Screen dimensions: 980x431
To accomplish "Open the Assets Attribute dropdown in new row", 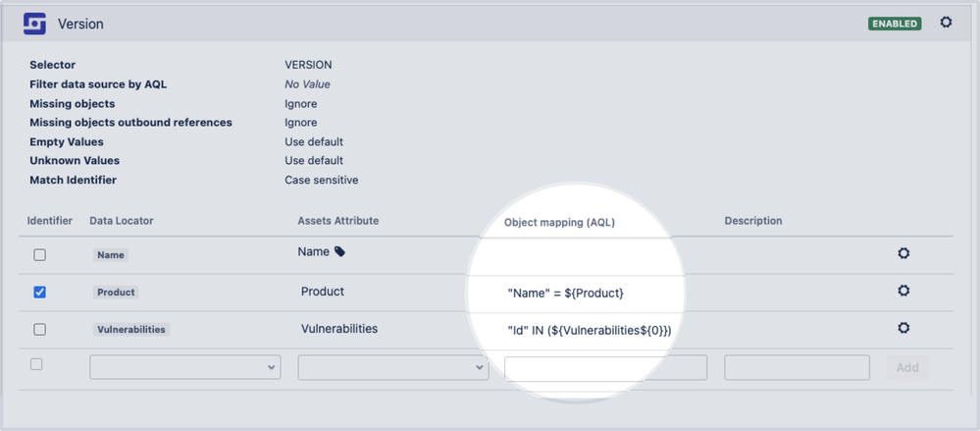I will (393, 367).
